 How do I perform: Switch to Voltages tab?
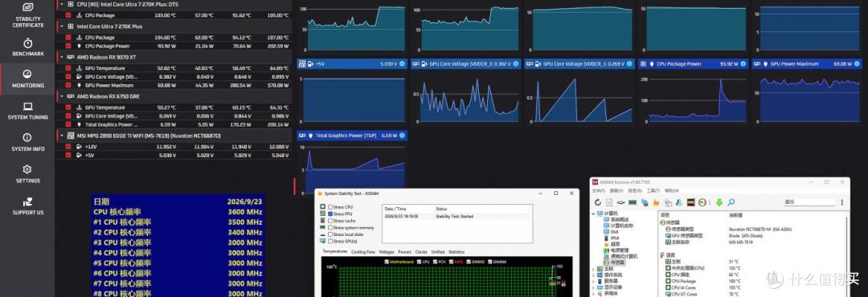387,252
